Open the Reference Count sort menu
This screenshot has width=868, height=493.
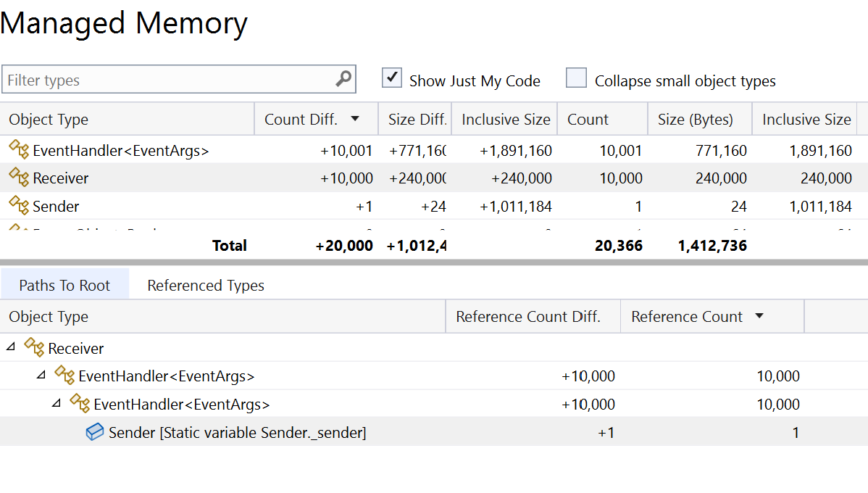761,316
